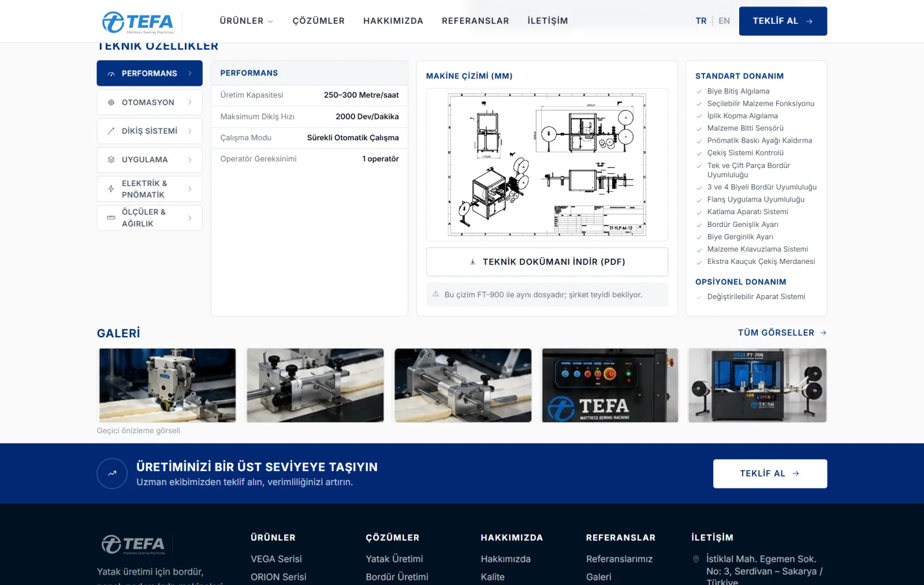This screenshot has height=585, width=924.
Task: Click the checkmark icon beside İplik Kopma Algılama
Action: pos(699,116)
